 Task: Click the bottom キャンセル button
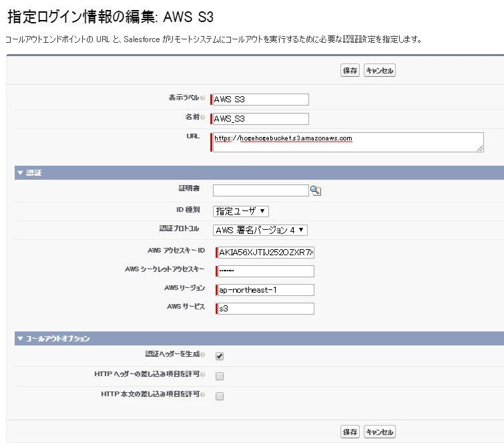[380, 432]
